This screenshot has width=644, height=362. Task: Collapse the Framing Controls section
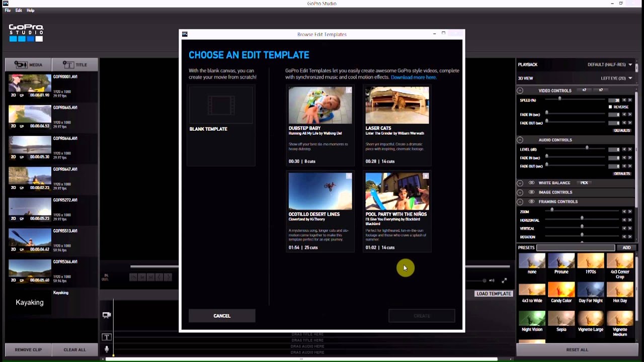520,202
